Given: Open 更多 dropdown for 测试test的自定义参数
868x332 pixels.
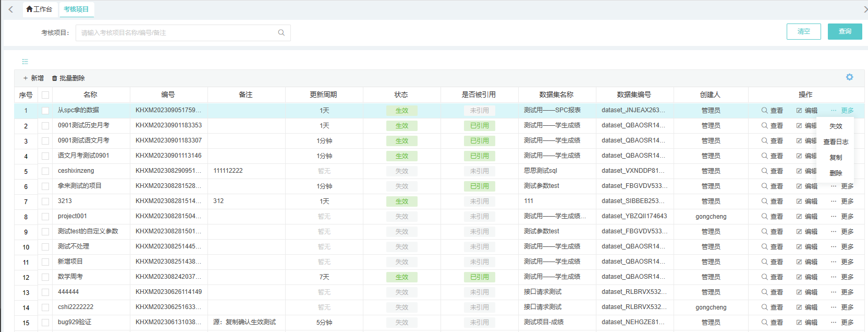Looking at the screenshot, I should click(x=842, y=232).
